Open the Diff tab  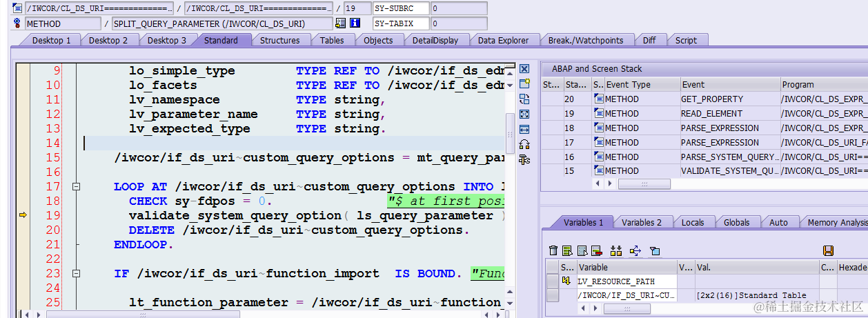(649, 40)
